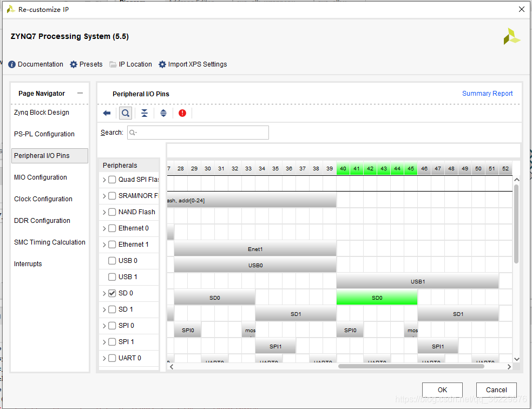Tick the Ethernet 1 checkbox
The image size is (532, 409).
[x=112, y=245]
